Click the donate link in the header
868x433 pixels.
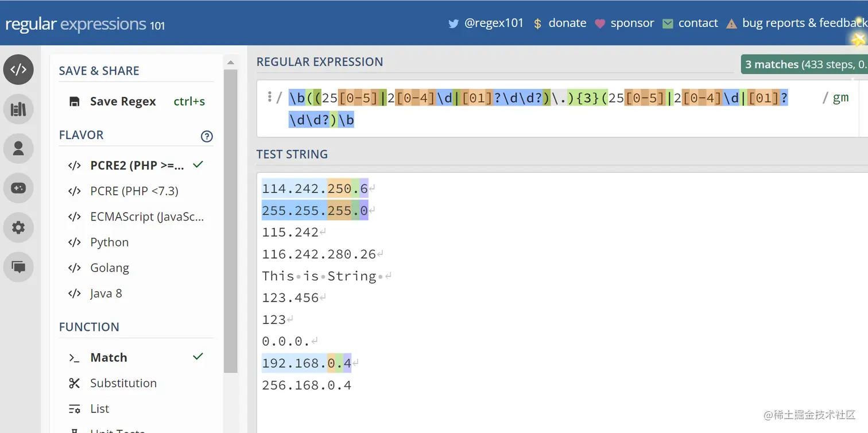(x=560, y=23)
